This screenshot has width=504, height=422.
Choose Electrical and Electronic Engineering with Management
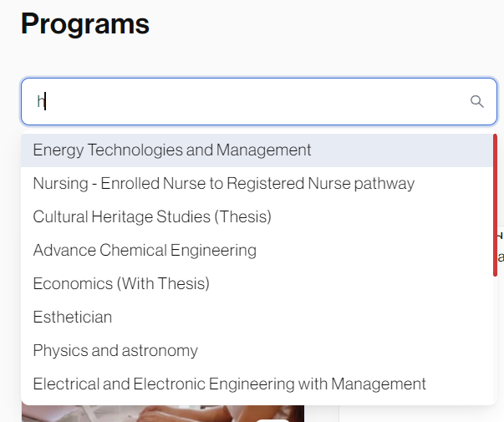click(229, 384)
